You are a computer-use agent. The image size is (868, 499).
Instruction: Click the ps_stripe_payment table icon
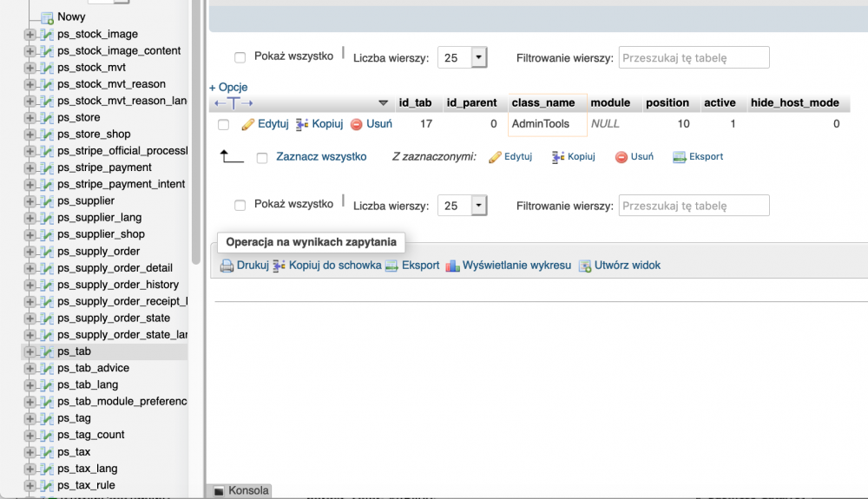point(47,168)
